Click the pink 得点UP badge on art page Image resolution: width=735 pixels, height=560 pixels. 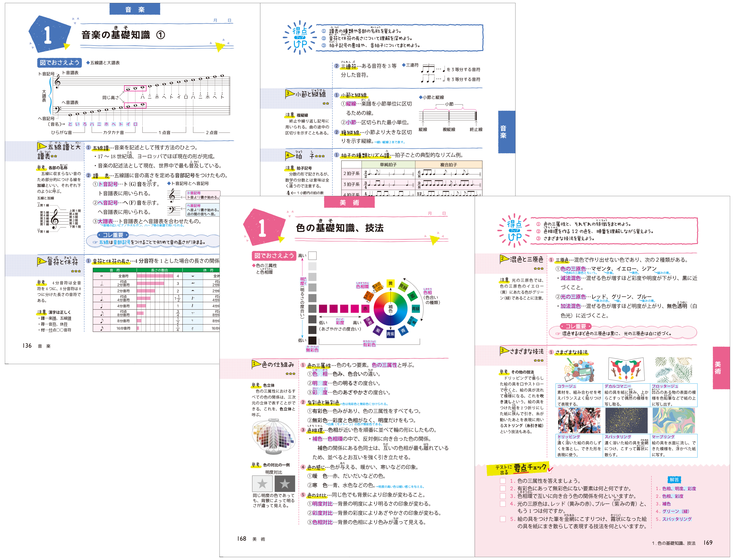click(514, 231)
